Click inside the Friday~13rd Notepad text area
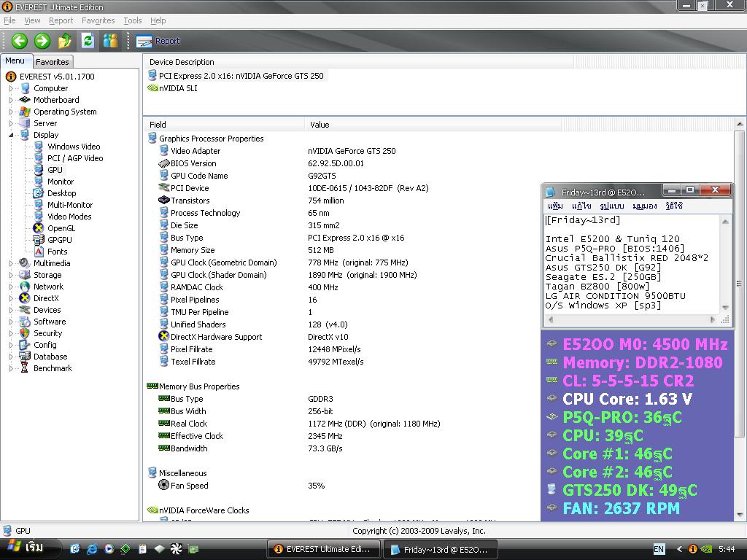This screenshot has height=560, width=747. click(x=631, y=264)
